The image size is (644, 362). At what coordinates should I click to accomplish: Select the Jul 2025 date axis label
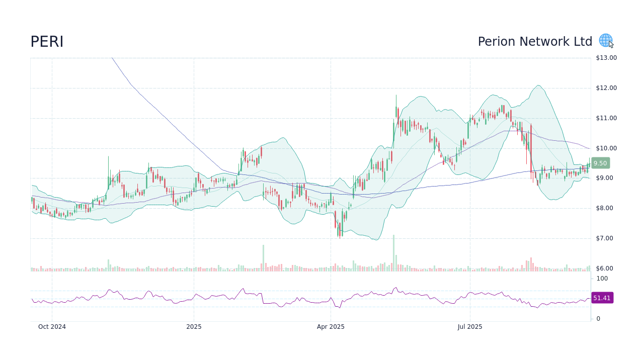point(470,326)
